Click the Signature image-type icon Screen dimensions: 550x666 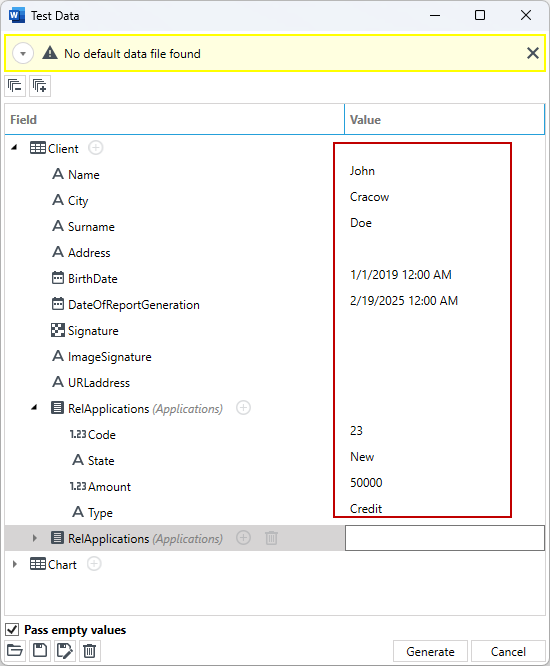58,330
